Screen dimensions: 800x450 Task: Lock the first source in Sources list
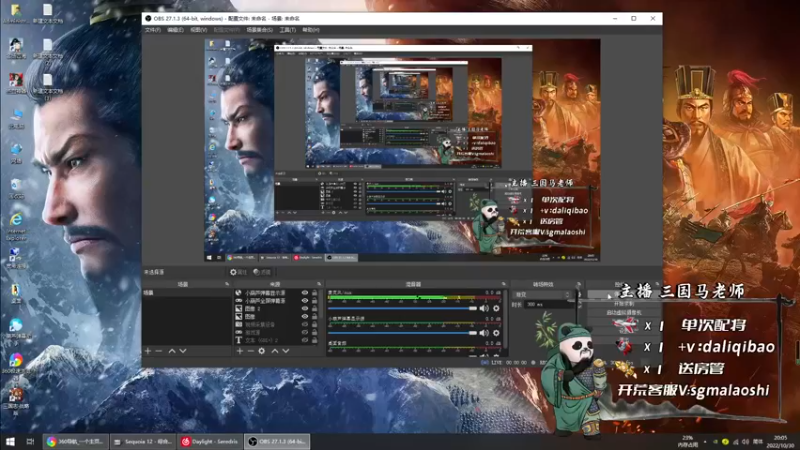click(x=314, y=293)
